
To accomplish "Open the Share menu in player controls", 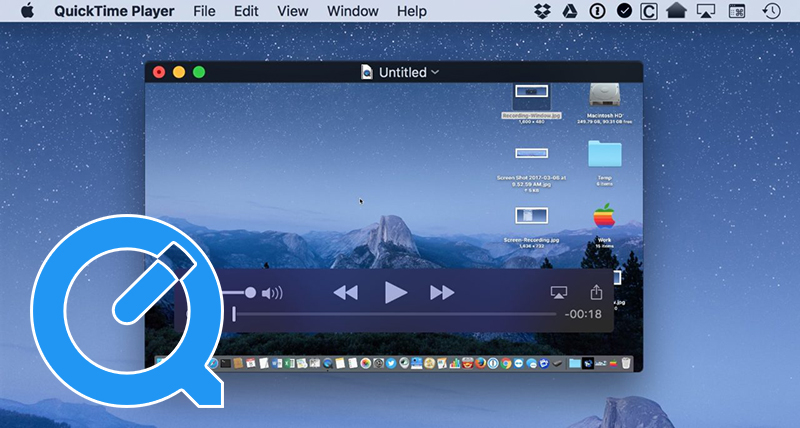I will tap(596, 292).
